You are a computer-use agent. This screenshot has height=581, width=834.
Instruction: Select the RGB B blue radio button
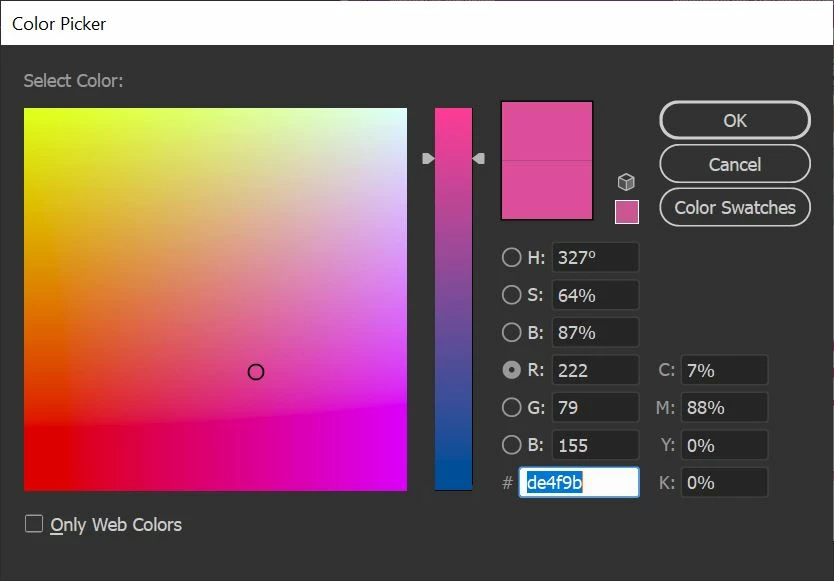point(511,445)
